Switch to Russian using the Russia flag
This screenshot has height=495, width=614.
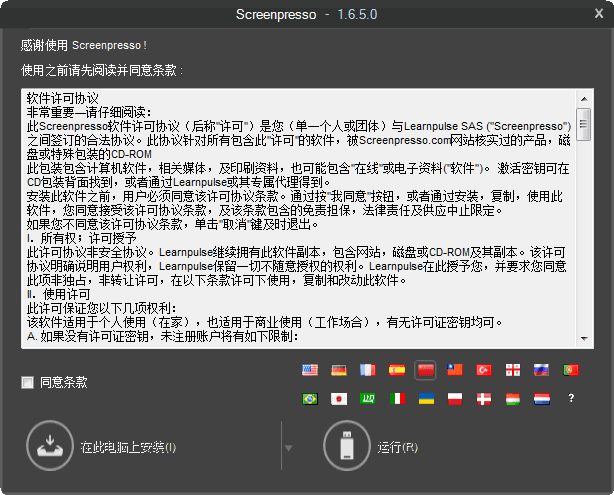click(x=542, y=370)
